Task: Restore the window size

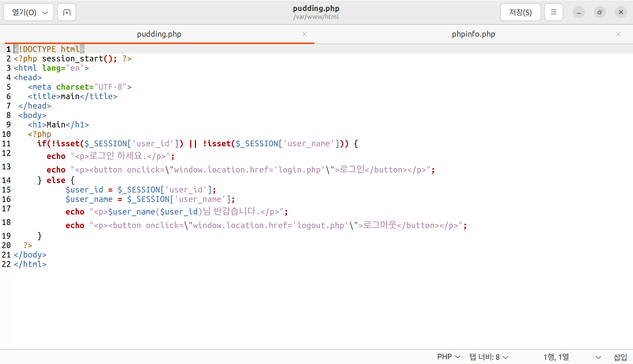Action: point(600,12)
